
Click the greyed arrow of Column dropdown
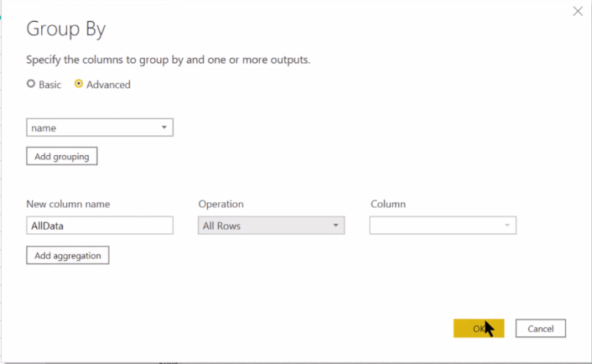(507, 226)
